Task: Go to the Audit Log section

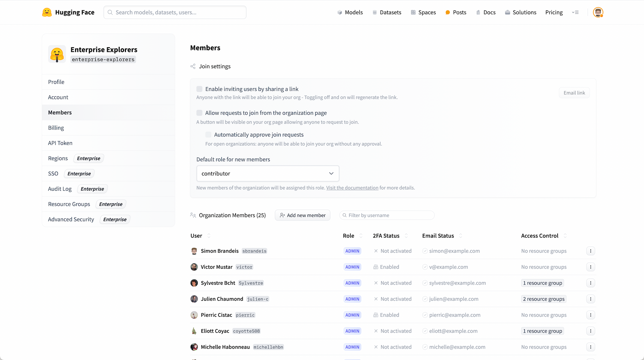Action: click(60, 189)
